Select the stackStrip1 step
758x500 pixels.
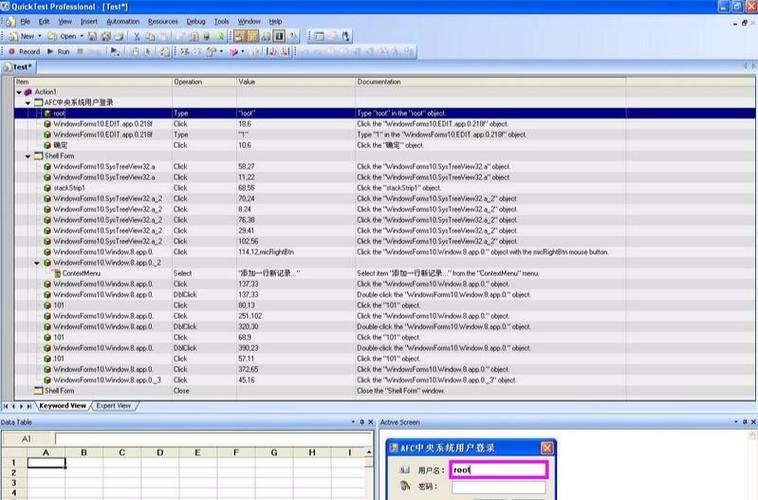pos(385,188)
